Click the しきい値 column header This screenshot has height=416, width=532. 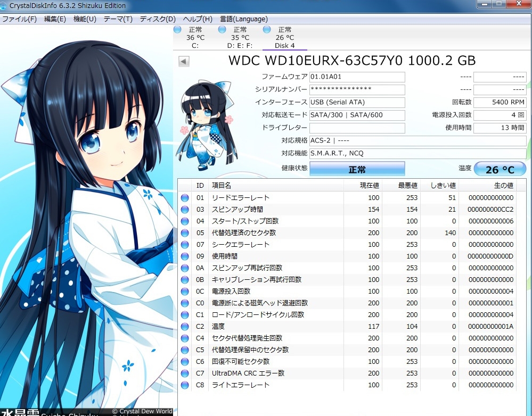coord(440,186)
